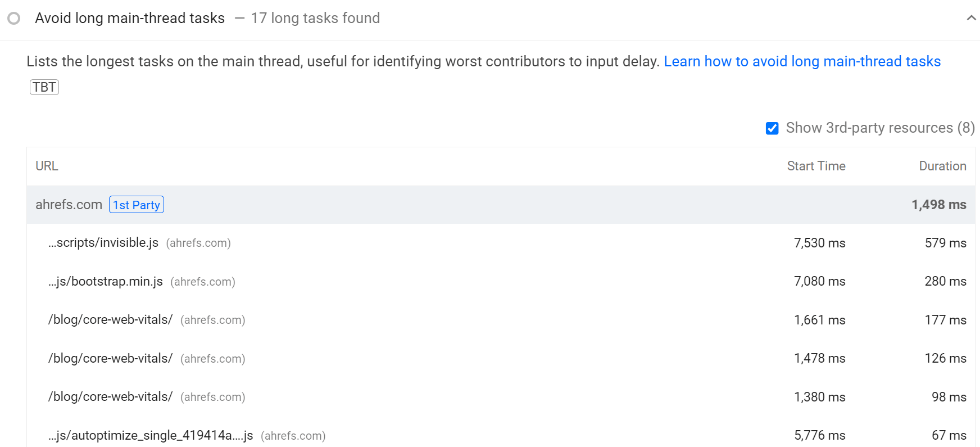
Task: Click the TBT metric tag
Action: pyautogui.click(x=44, y=87)
